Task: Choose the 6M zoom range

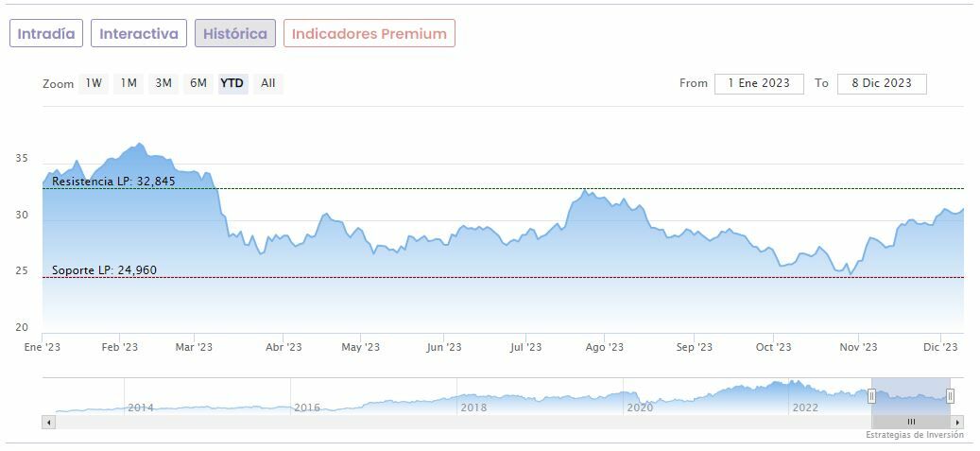Action: (198, 83)
